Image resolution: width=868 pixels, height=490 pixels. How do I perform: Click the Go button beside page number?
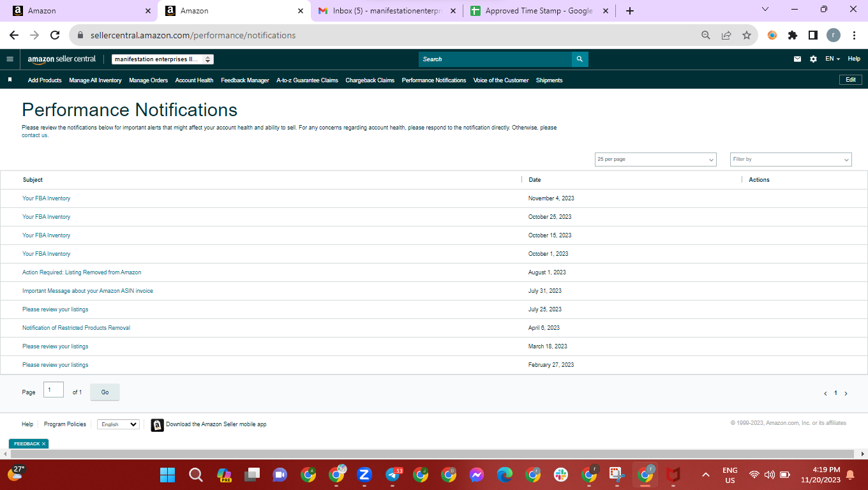(x=105, y=392)
